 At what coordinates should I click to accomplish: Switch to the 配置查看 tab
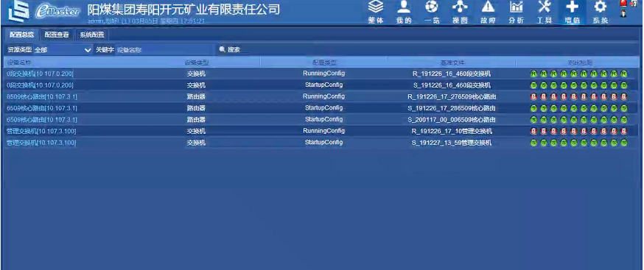coord(57,35)
